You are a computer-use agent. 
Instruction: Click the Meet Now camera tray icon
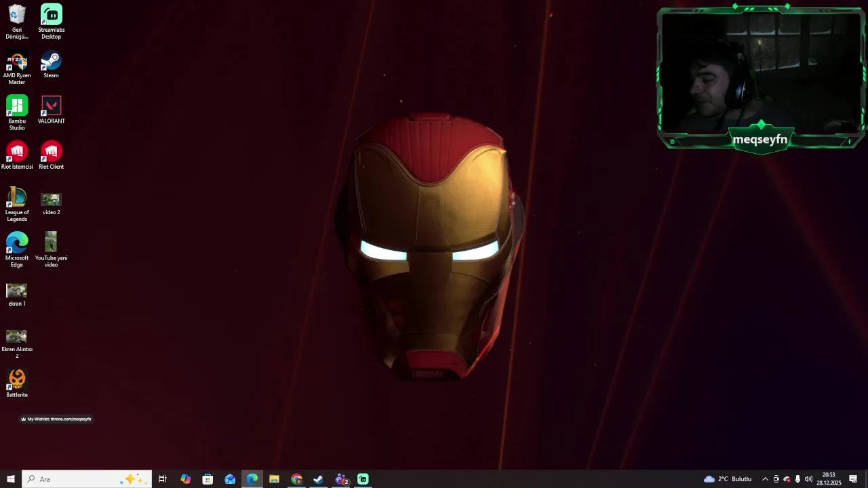[776, 479]
